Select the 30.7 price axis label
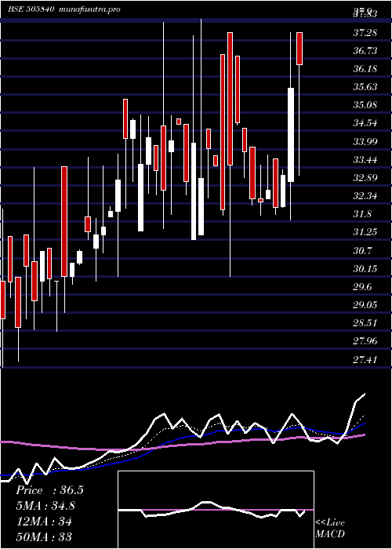 (362, 251)
